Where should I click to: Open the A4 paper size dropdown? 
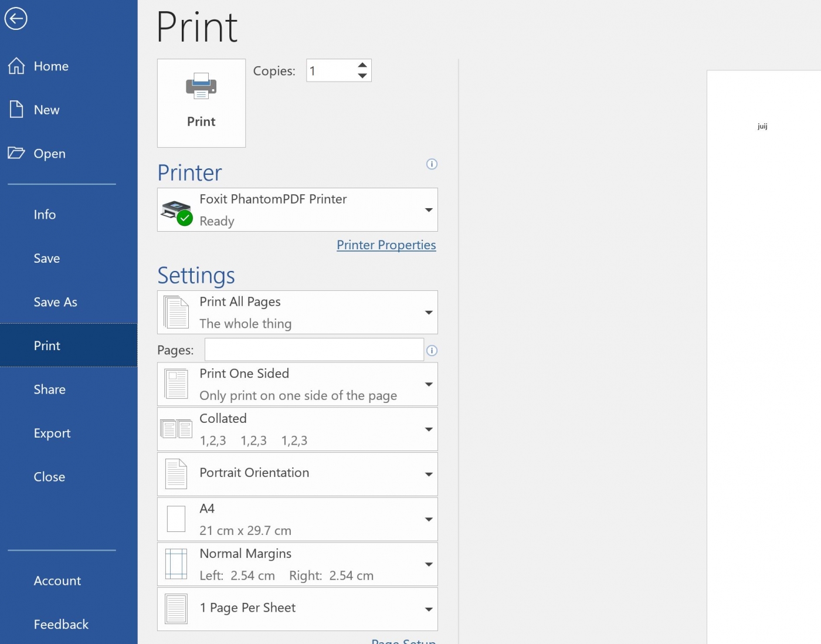(x=428, y=519)
